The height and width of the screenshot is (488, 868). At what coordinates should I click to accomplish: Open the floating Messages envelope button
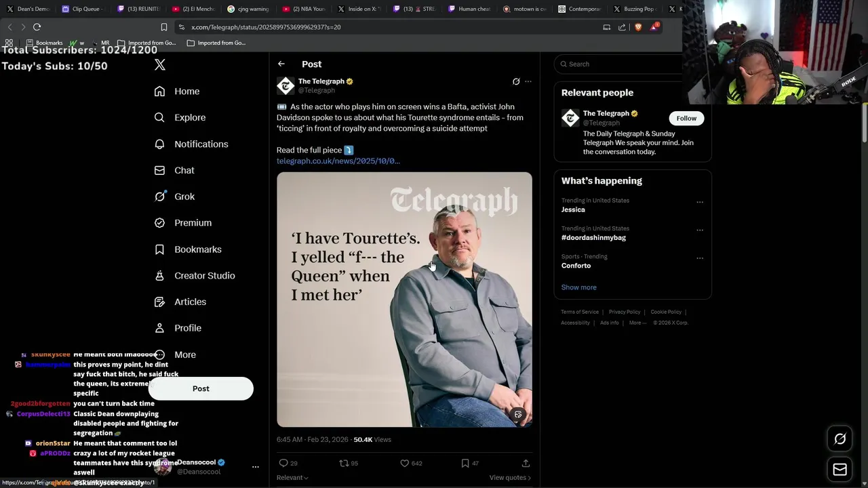click(840, 469)
